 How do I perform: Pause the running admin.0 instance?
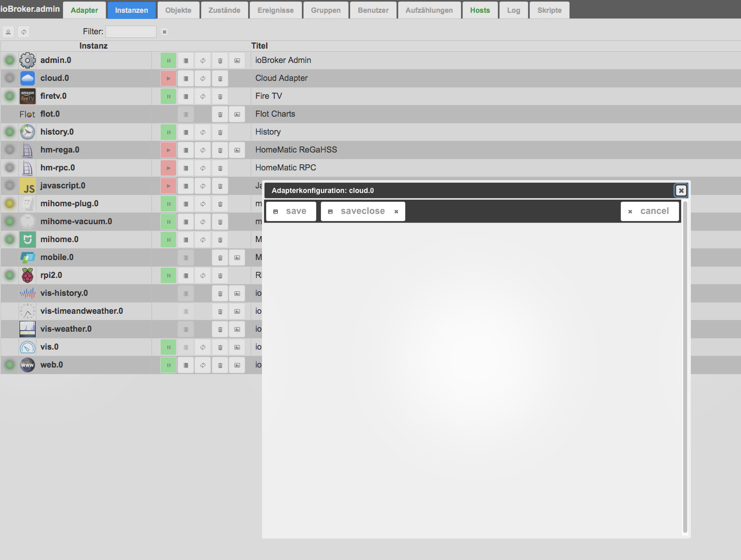(168, 60)
